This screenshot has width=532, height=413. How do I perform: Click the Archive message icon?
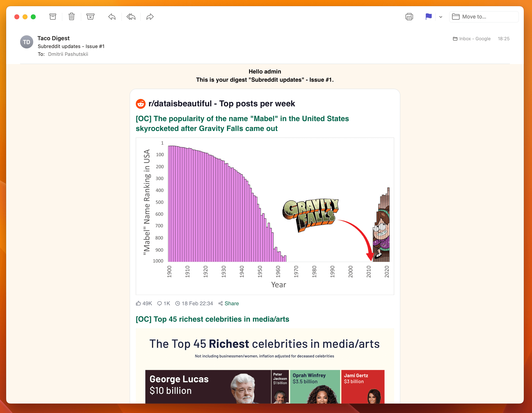tap(53, 17)
